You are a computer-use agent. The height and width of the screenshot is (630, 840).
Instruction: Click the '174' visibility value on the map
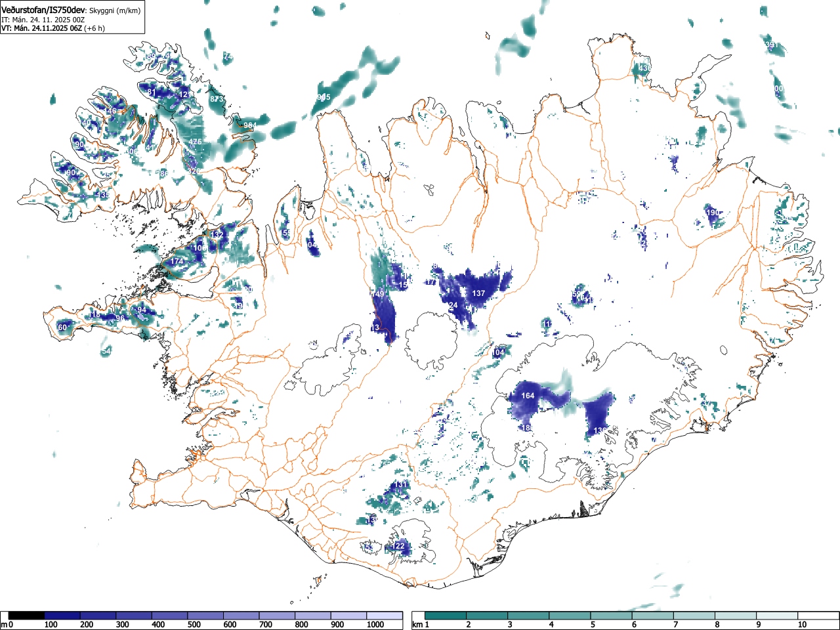pos(177,261)
